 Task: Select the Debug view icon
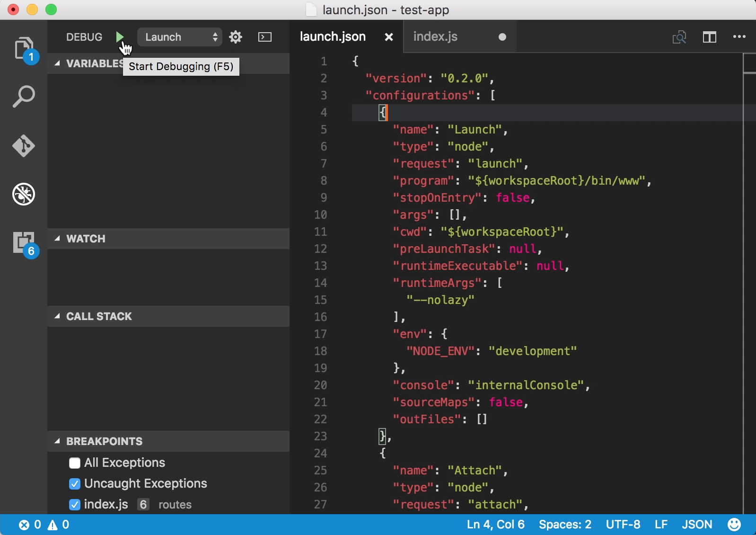(x=23, y=194)
